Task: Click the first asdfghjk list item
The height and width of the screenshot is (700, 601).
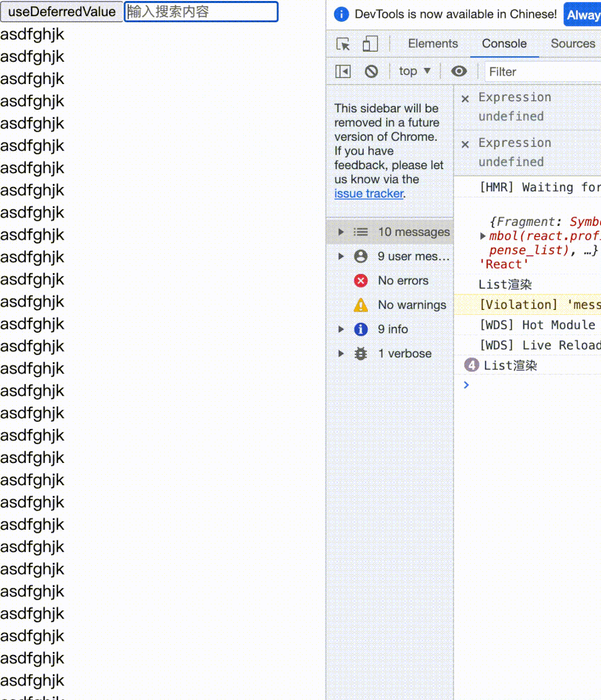Action: click(32, 34)
